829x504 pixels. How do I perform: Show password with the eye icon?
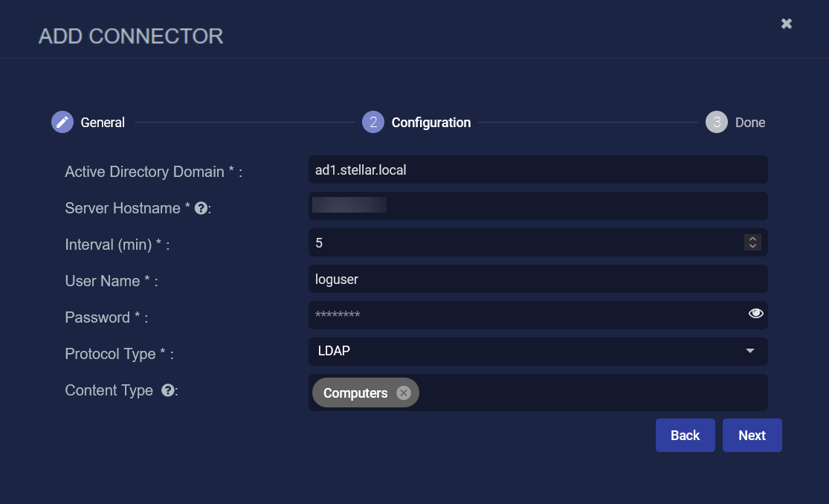[756, 314]
